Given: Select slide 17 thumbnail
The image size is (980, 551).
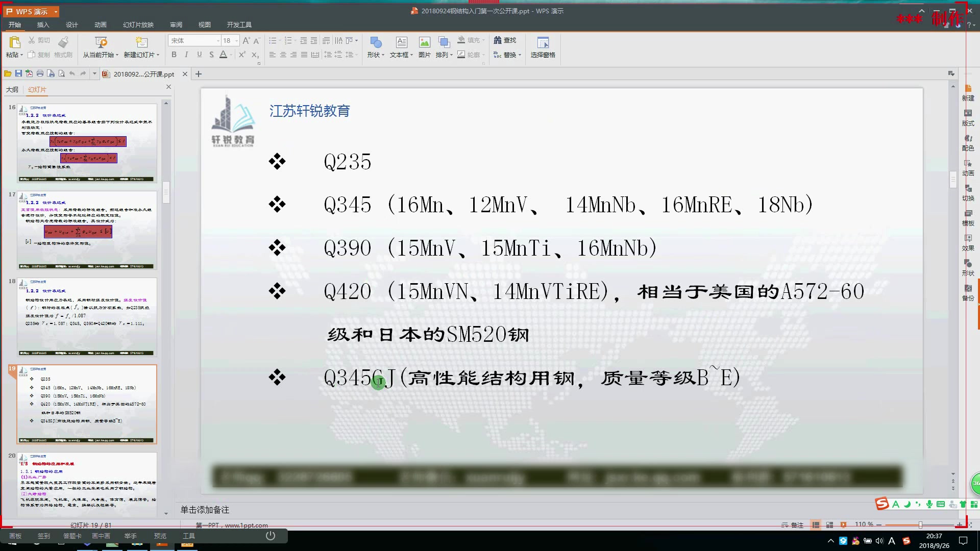Looking at the screenshot, I should pos(87,230).
